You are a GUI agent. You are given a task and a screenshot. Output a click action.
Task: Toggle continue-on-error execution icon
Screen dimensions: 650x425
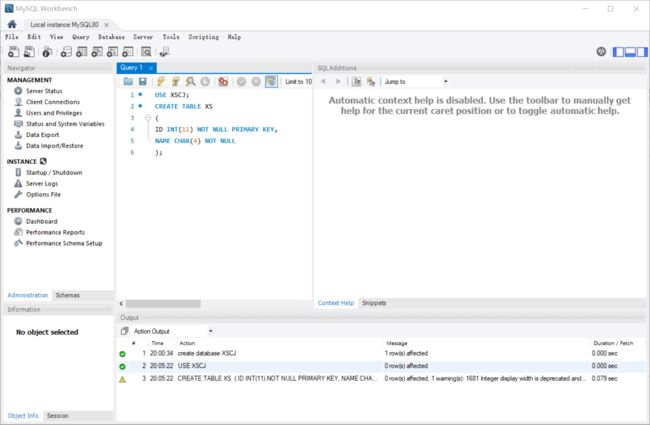[x=223, y=81]
